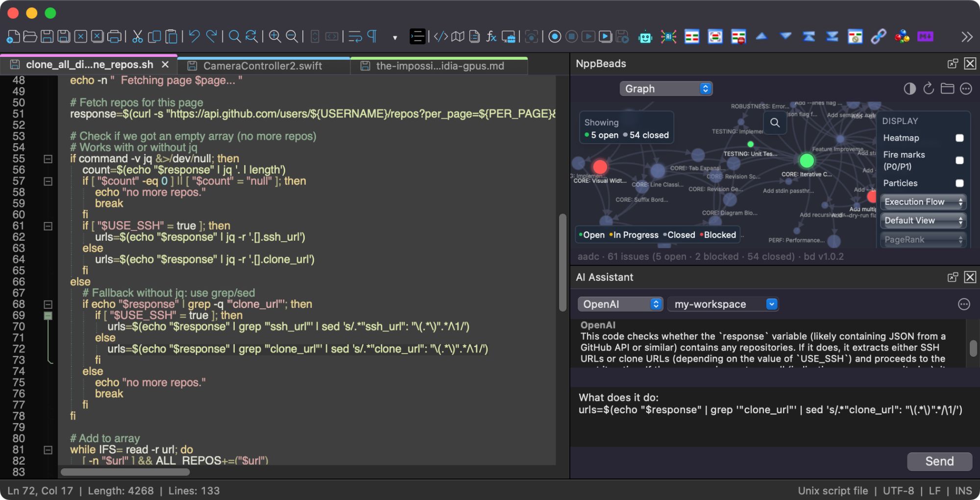Screen dimensions: 980x500
Task: Click the refresh icon in NppBeads panel
Action: click(928, 89)
